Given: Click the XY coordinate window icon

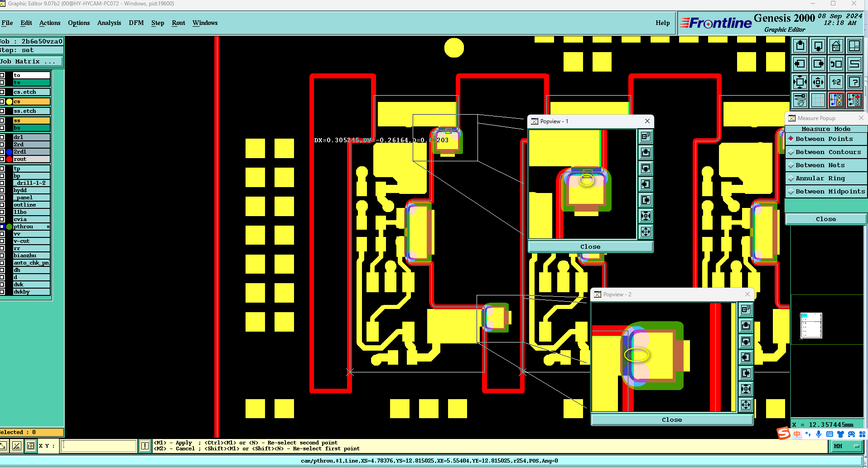Looking at the screenshot, I should pyautogui.click(x=854, y=46).
